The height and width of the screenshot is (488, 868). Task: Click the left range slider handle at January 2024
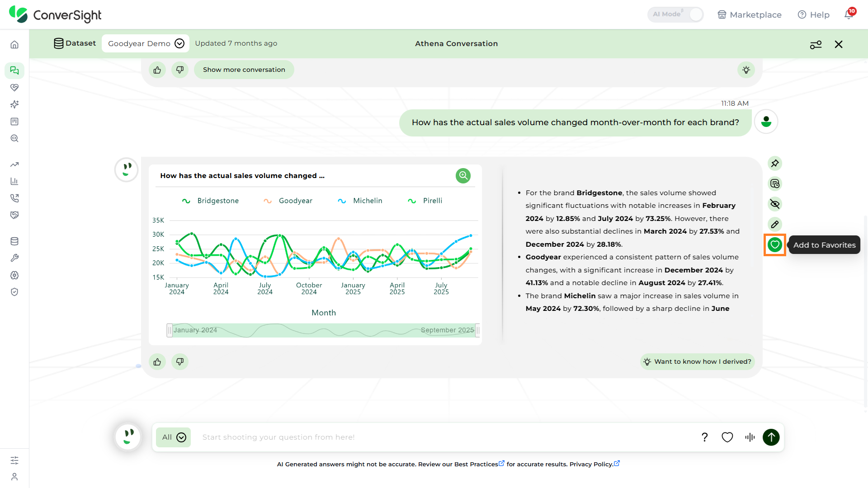pos(170,330)
